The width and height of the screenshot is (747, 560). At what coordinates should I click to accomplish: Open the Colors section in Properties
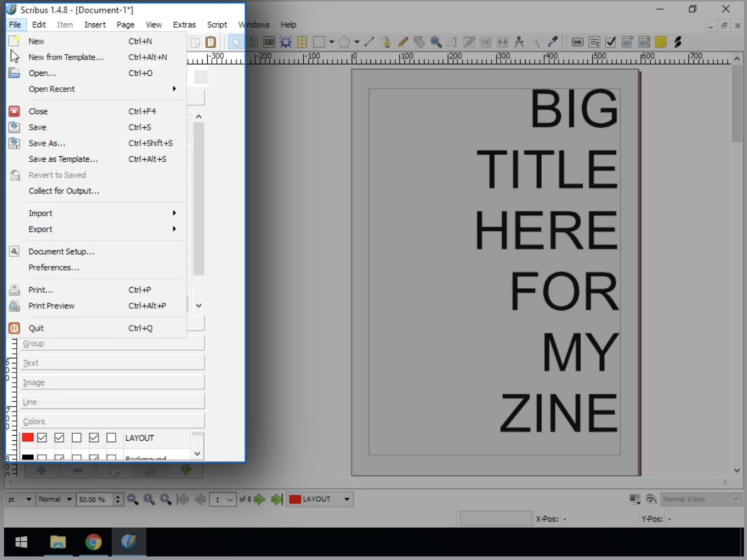click(113, 422)
